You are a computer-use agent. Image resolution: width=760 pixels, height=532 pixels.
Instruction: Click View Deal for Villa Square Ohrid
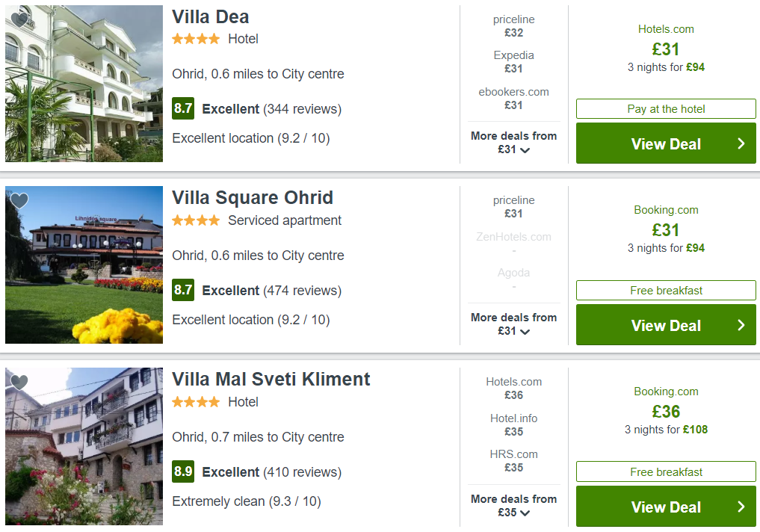[666, 325]
